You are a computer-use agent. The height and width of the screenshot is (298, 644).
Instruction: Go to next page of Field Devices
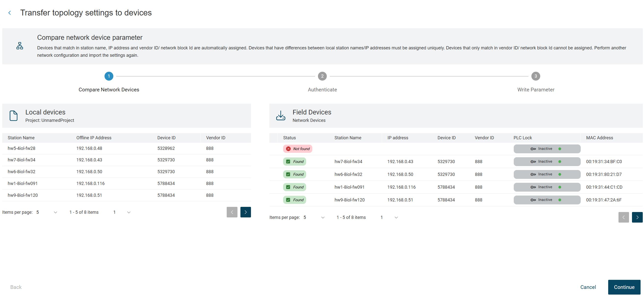pyautogui.click(x=637, y=217)
